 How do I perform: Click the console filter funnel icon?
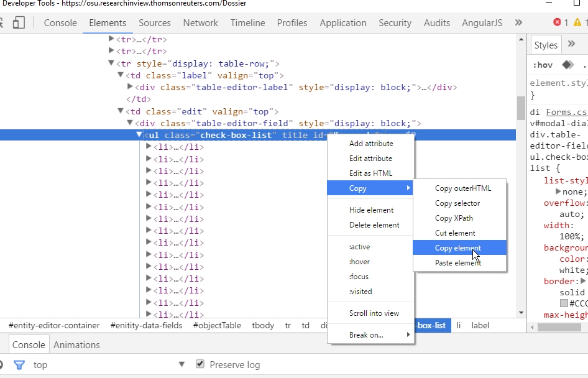[x=19, y=364]
